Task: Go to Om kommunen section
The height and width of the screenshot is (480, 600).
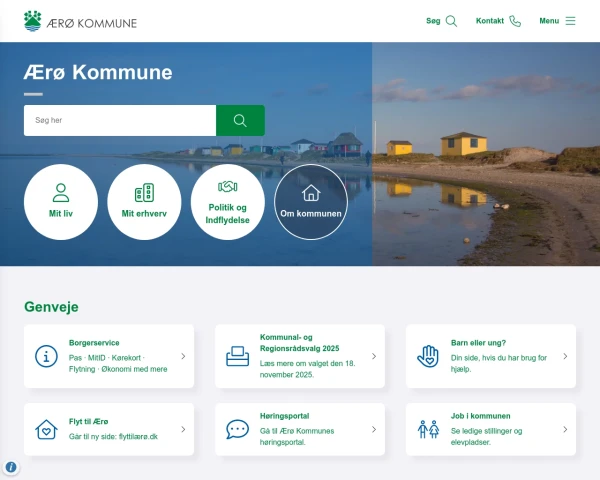Action: coord(311,202)
